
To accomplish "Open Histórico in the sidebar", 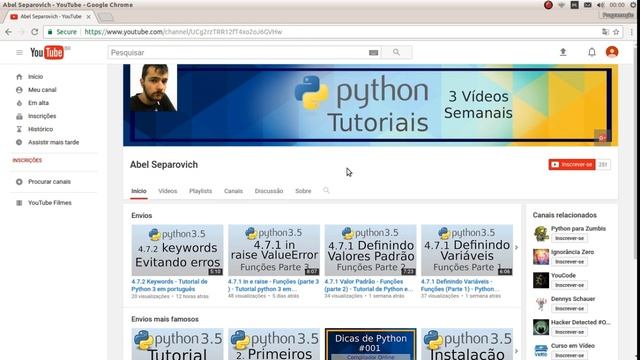I will click(x=40, y=129).
